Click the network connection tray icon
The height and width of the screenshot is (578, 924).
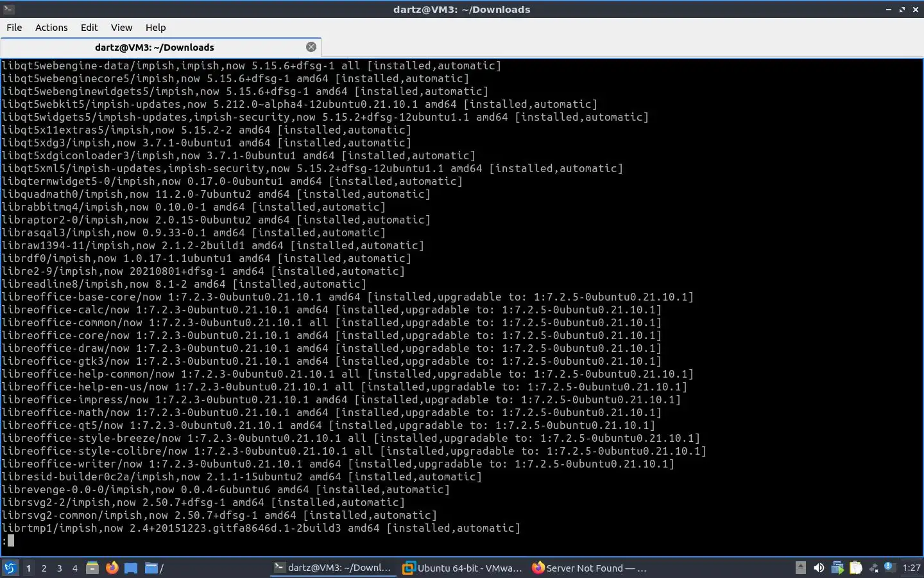click(x=873, y=568)
